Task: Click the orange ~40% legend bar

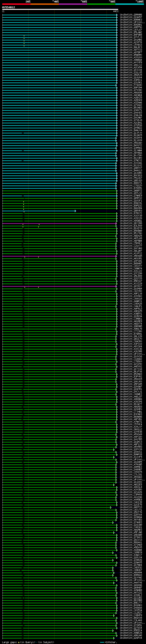Action: 45,4
